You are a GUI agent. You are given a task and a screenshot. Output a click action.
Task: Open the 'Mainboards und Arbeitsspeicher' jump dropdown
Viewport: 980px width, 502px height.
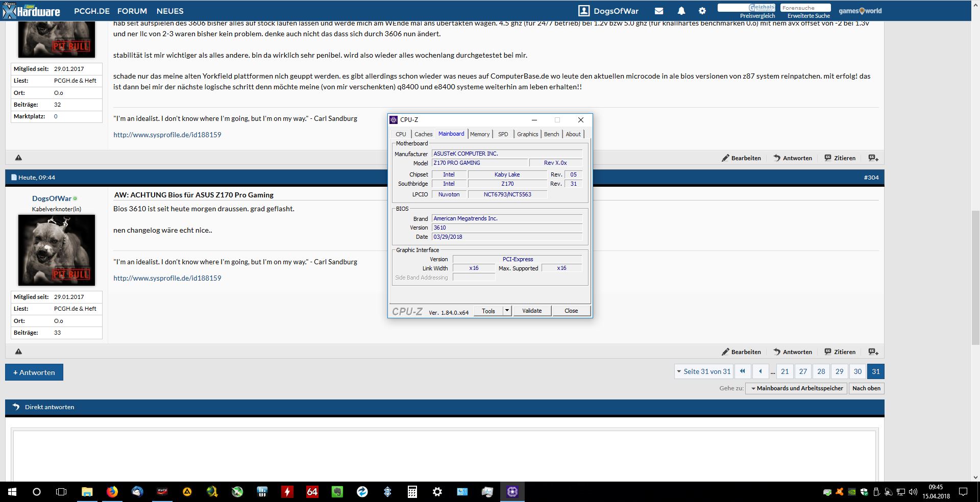click(796, 388)
